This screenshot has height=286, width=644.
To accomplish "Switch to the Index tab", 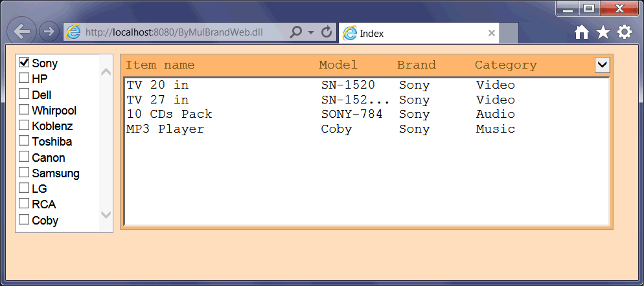I will pyautogui.click(x=419, y=33).
